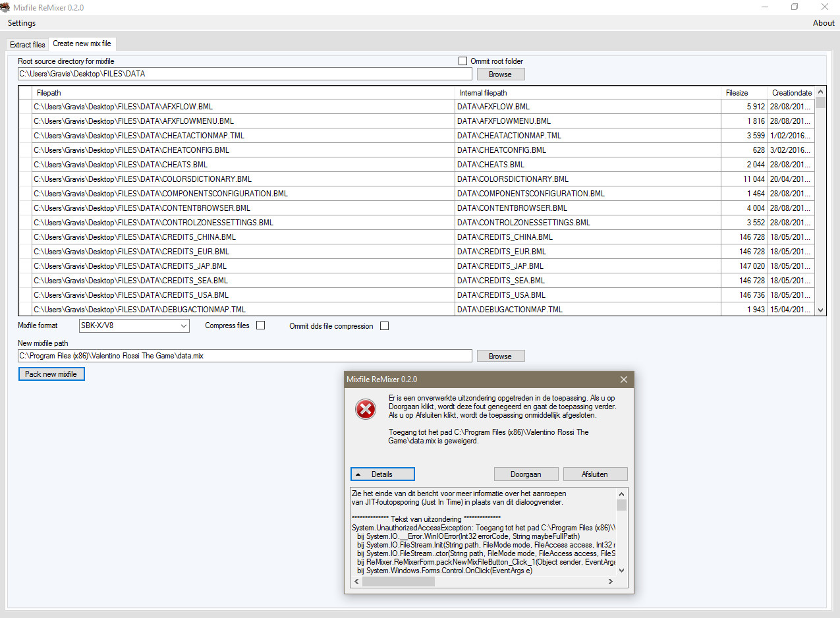
Task: Close the Mixfile ReMixer error dialog
Action: [x=623, y=379]
